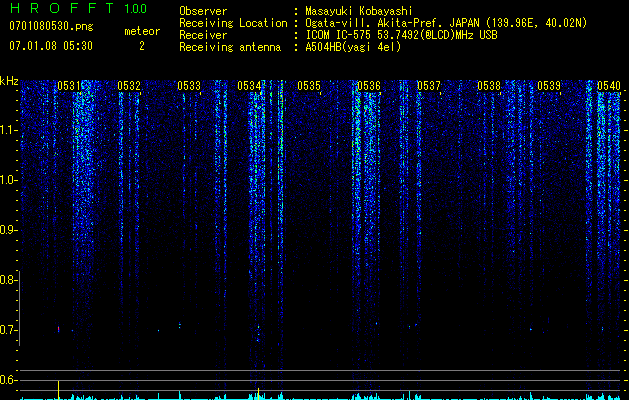The image size is (629, 400).
Task: Click the Receiving antenna label
Action: 230,47
